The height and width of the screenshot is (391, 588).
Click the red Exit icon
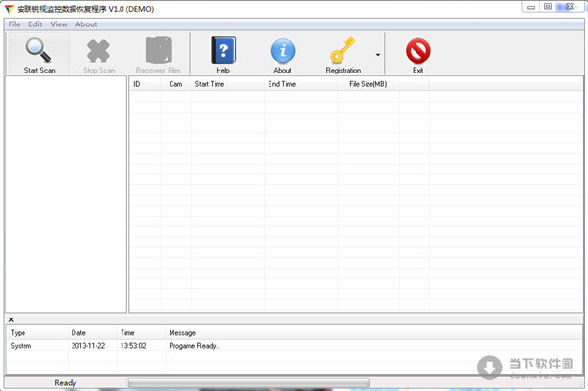[x=418, y=51]
